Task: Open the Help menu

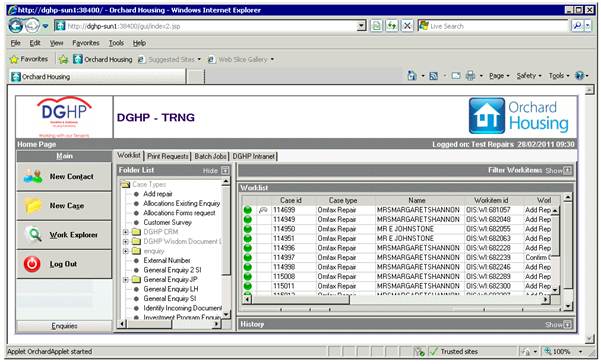Action: [139, 43]
